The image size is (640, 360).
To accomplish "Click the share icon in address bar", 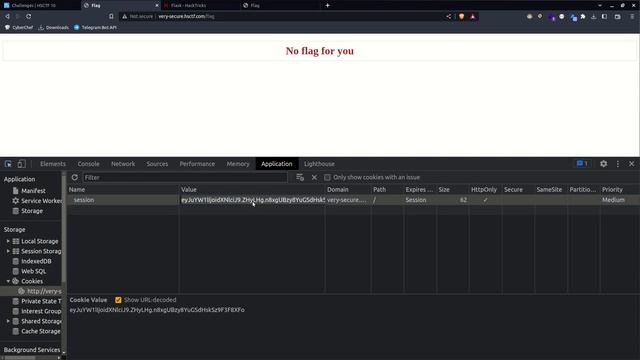I will click(449, 16).
